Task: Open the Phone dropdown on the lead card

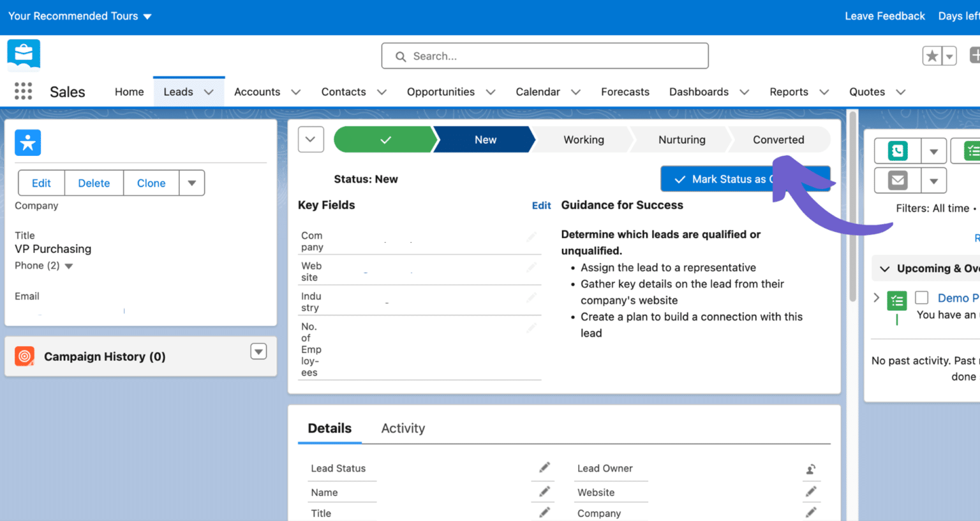Action: coord(69,266)
